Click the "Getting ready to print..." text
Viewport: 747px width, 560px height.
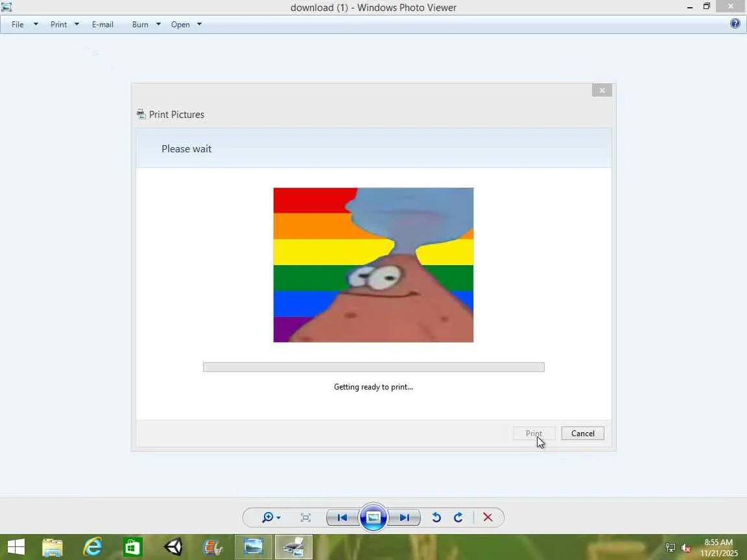(373, 387)
